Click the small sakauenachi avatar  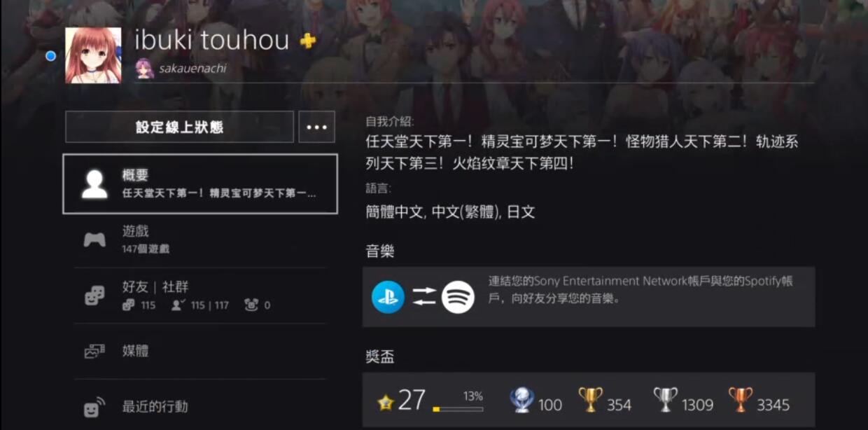[x=145, y=69]
